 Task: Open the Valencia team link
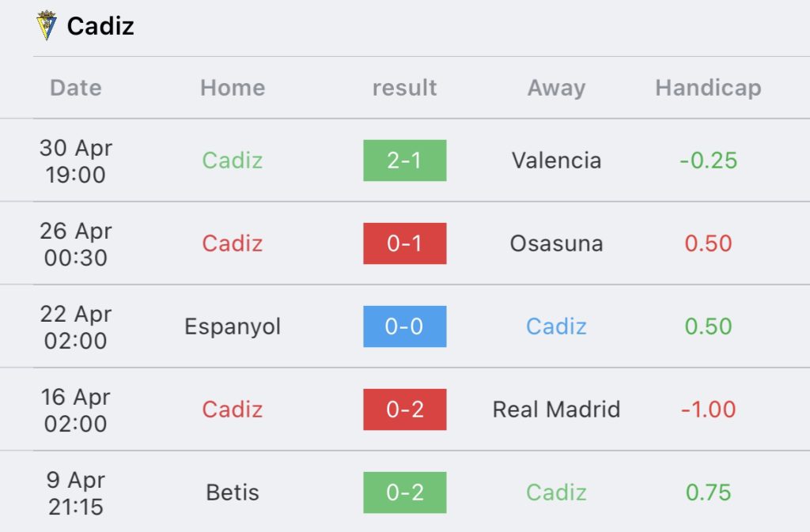click(556, 160)
